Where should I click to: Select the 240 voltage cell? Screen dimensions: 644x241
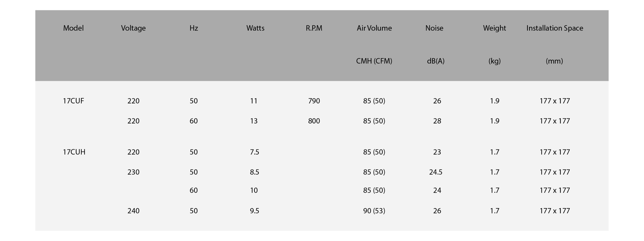tap(133, 211)
